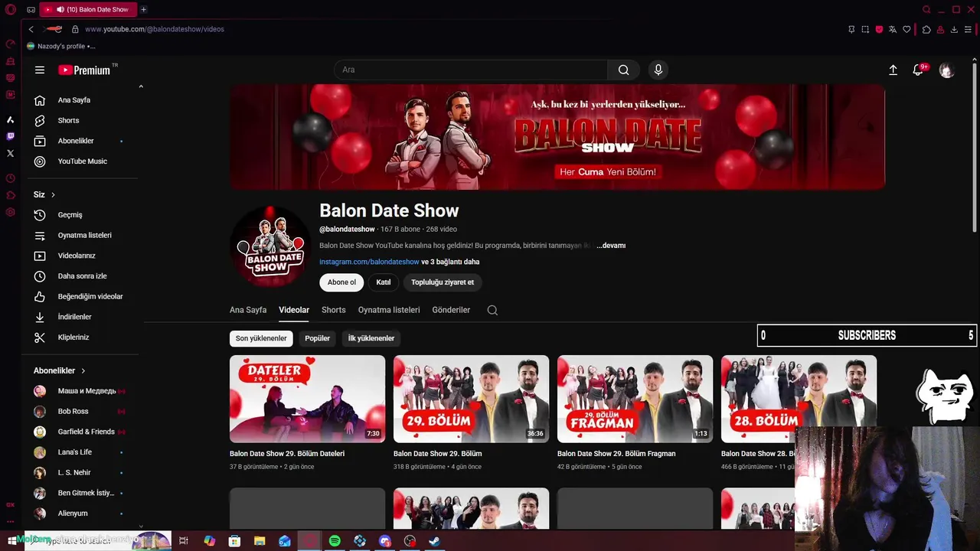Image resolution: width=980 pixels, height=551 pixels.
Task: Start voice search with the microphone icon
Action: (658, 70)
